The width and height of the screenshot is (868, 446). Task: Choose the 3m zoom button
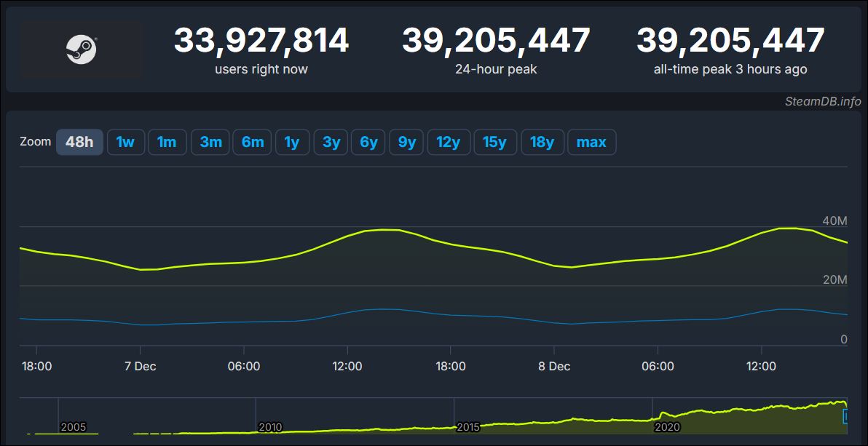tap(210, 142)
